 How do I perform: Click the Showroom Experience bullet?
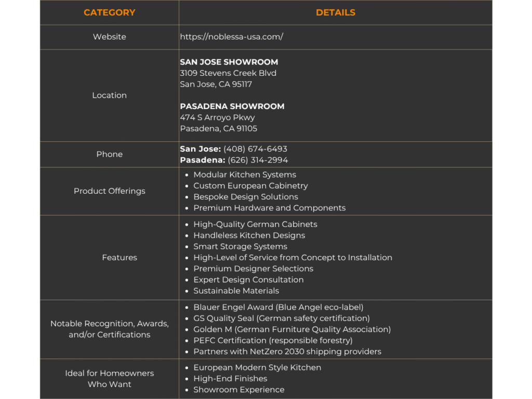tap(238, 390)
